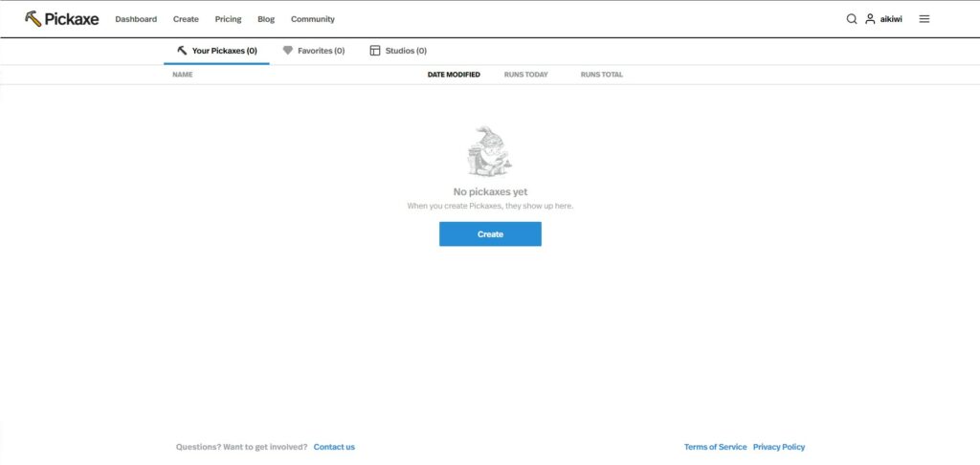This screenshot has width=980, height=465.
Task: Open the Community page
Action: tap(313, 19)
